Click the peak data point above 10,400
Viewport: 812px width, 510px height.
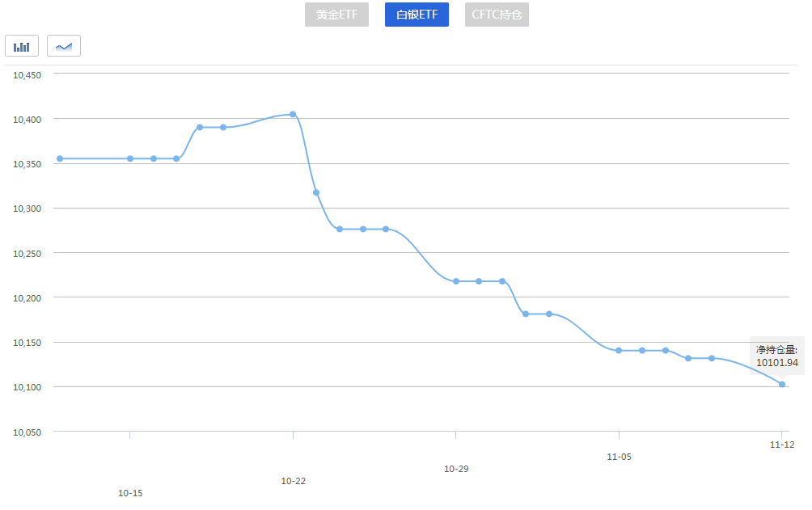(293, 114)
